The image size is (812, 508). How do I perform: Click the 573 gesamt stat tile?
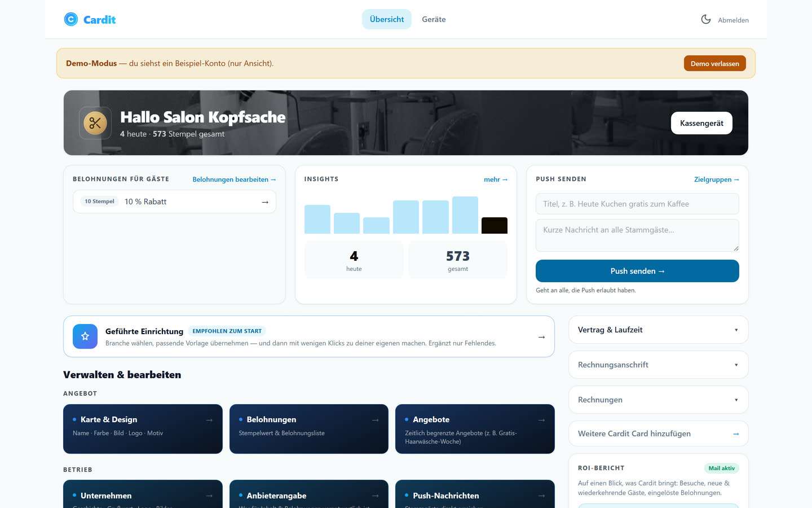[458, 260]
